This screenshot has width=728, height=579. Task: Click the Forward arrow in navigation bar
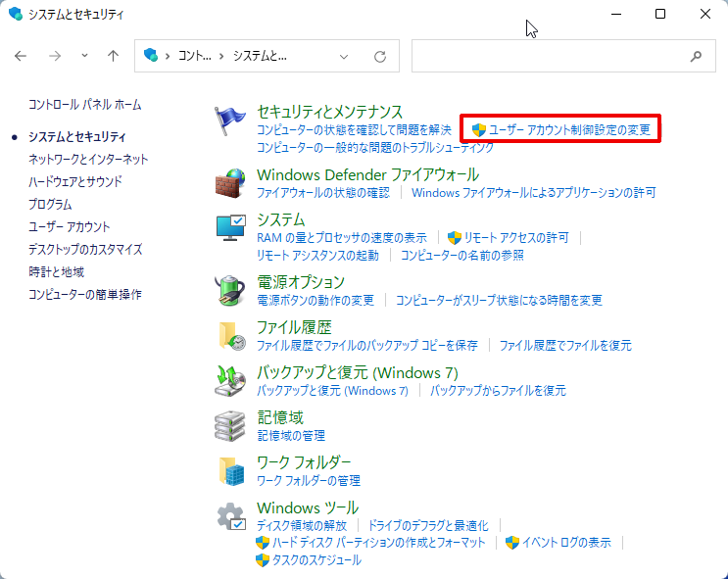tap(55, 56)
